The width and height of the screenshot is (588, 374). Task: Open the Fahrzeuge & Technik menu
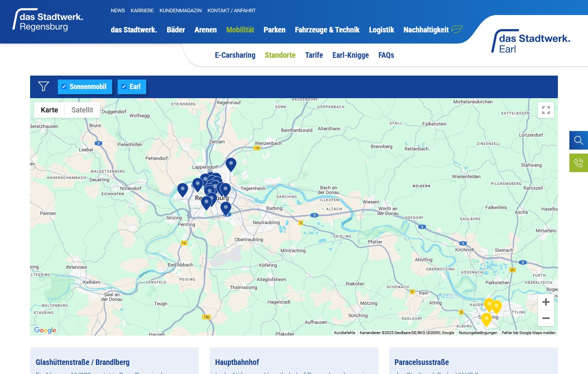click(327, 30)
